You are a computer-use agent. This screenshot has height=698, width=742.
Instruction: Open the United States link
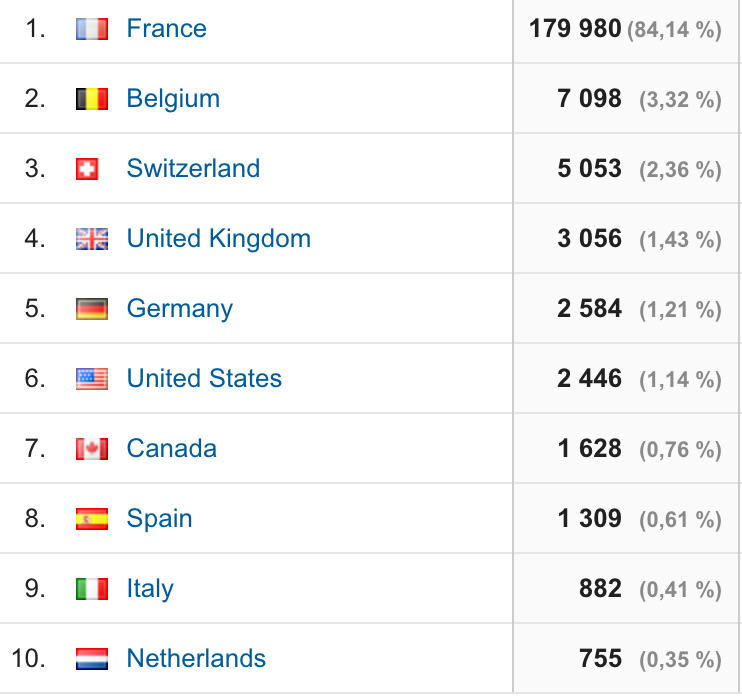204,378
